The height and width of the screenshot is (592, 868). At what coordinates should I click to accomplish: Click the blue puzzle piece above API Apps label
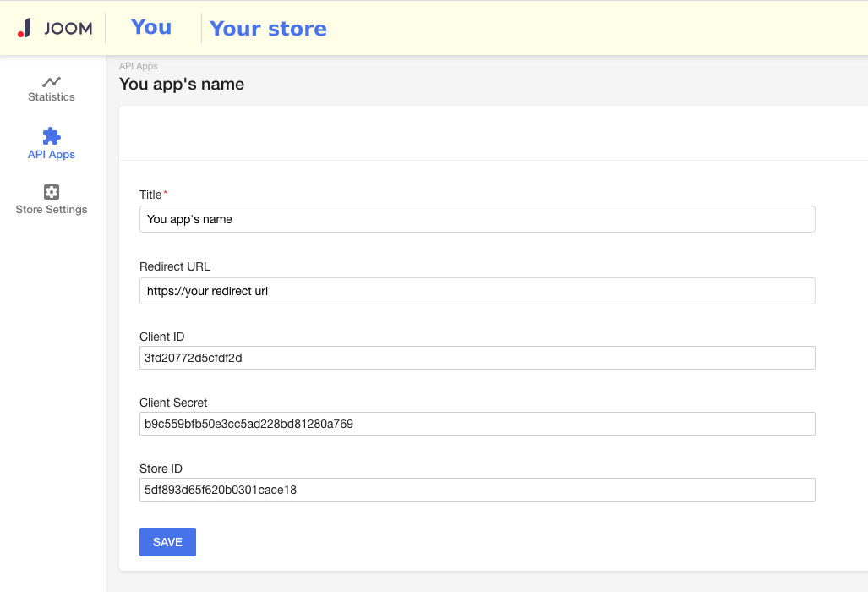point(51,137)
